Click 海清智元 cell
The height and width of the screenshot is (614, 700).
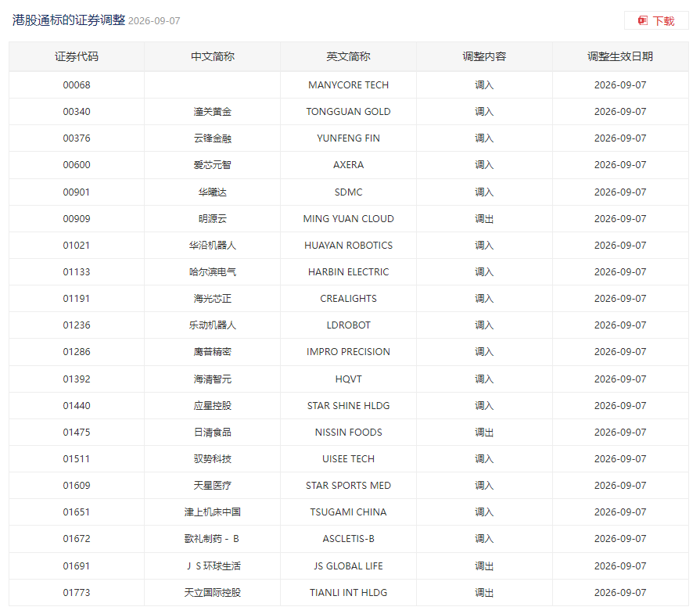tap(213, 379)
